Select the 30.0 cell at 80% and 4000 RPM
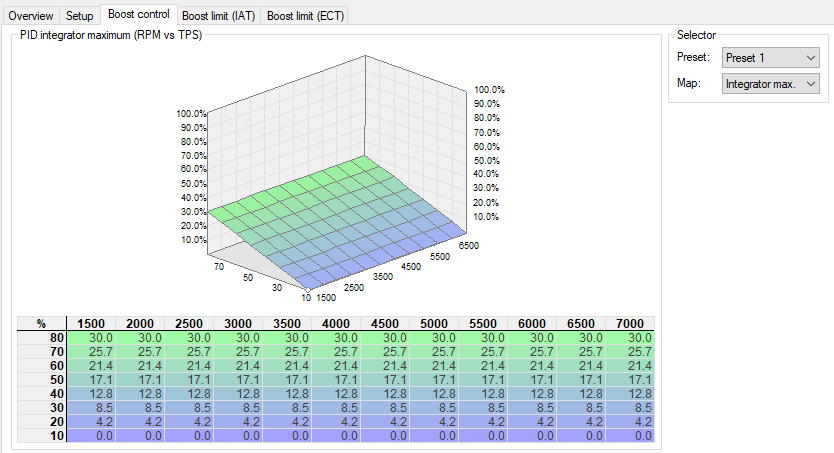This screenshot has width=834, height=453. point(336,338)
